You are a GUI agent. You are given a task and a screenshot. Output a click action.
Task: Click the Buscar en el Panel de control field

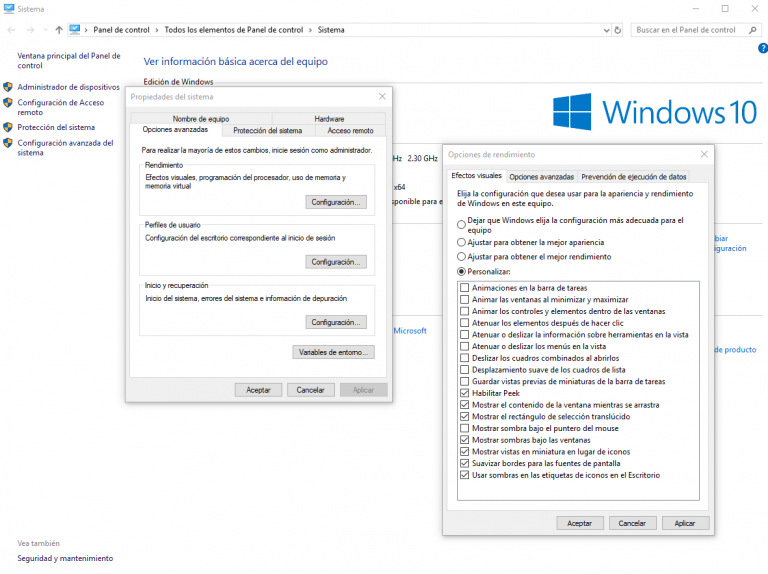[x=686, y=30]
